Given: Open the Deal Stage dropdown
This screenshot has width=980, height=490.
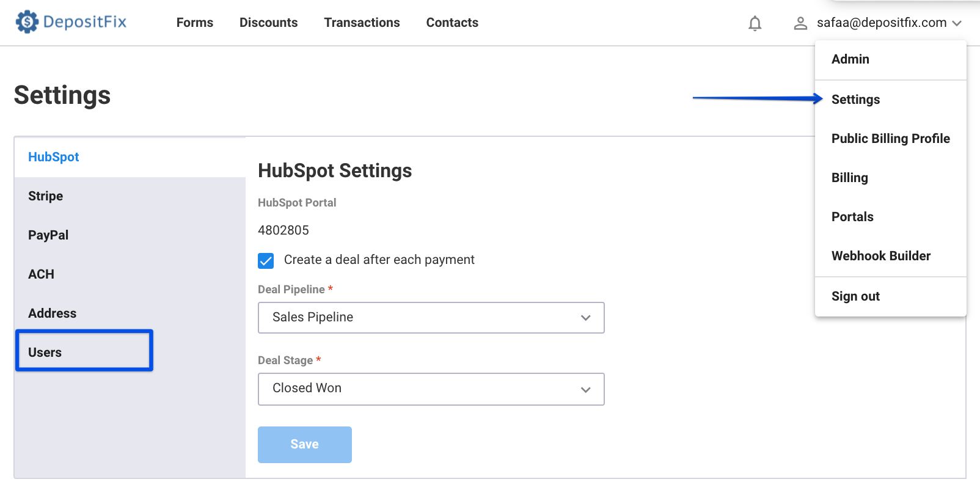Looking at the screenshot, I should pos(431,389).
